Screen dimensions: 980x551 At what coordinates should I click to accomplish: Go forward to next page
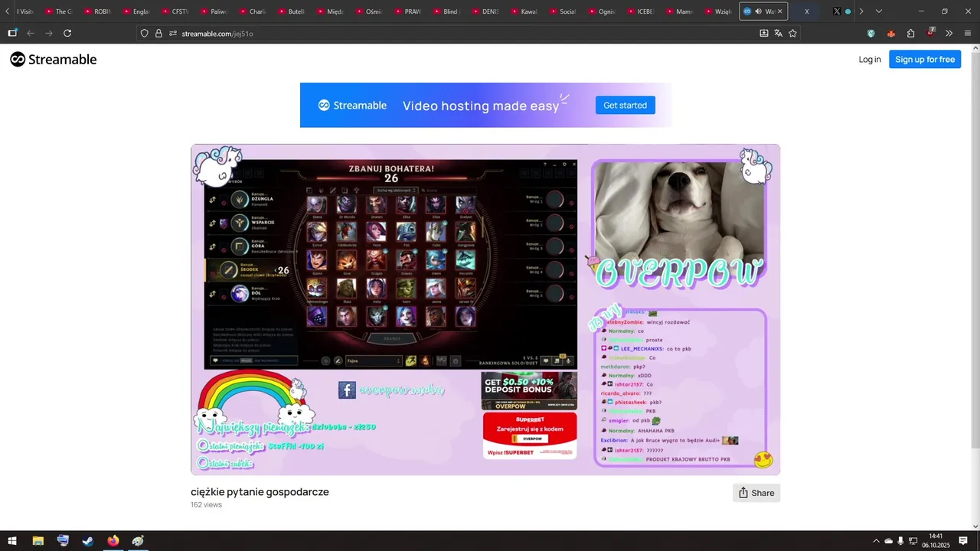point(49,33)
